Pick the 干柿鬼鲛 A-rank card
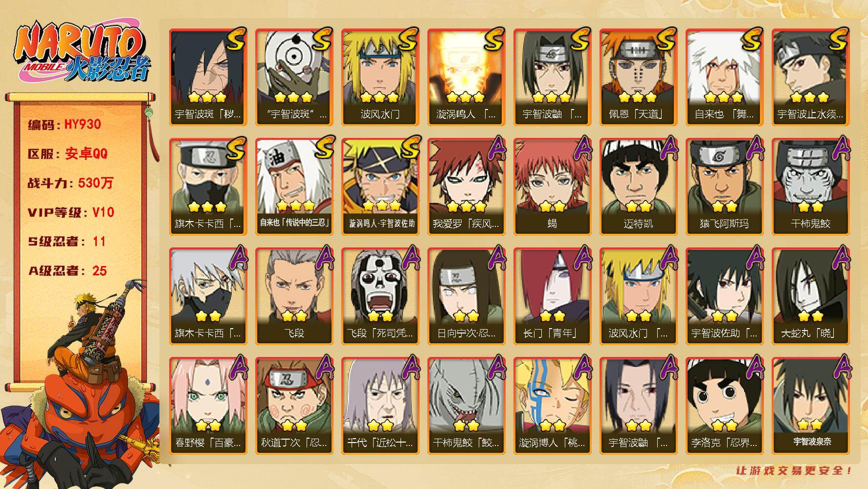Image resolution: width=868 pixels, height=489 pixels. coord(810,186)
